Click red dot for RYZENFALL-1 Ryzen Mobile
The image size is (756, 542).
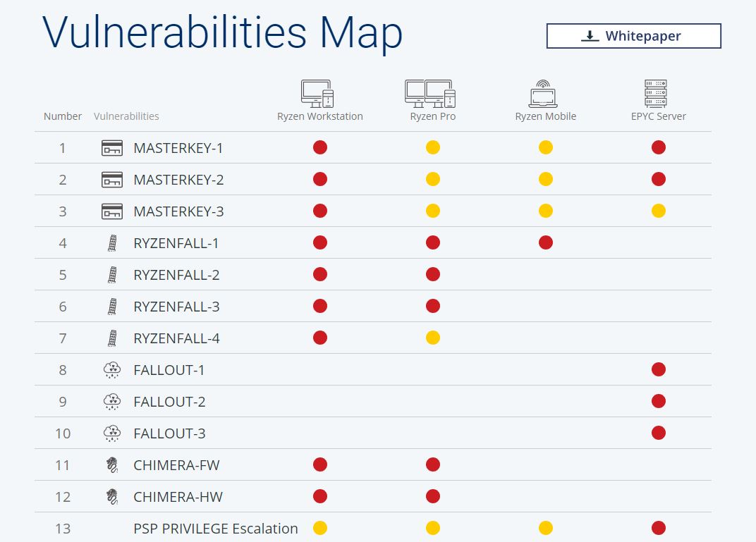(546, 242)
